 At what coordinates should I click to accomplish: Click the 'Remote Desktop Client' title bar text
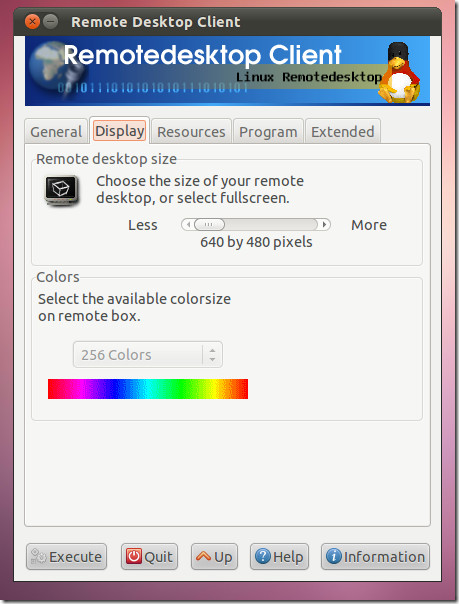(156, 22)
